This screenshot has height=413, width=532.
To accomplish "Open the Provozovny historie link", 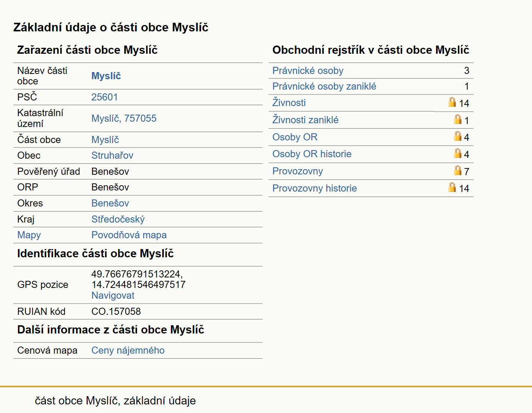I will [314, 188].
